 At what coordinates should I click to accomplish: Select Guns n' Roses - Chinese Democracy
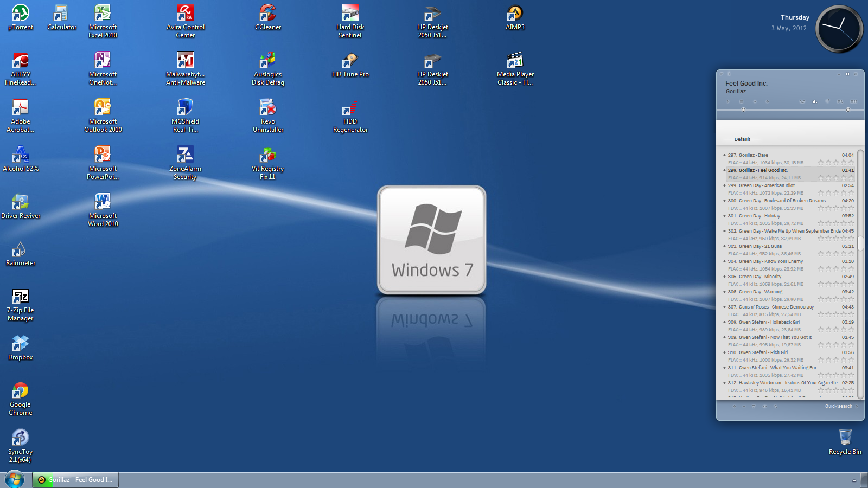pyautogui.click(x=788, y=310)
